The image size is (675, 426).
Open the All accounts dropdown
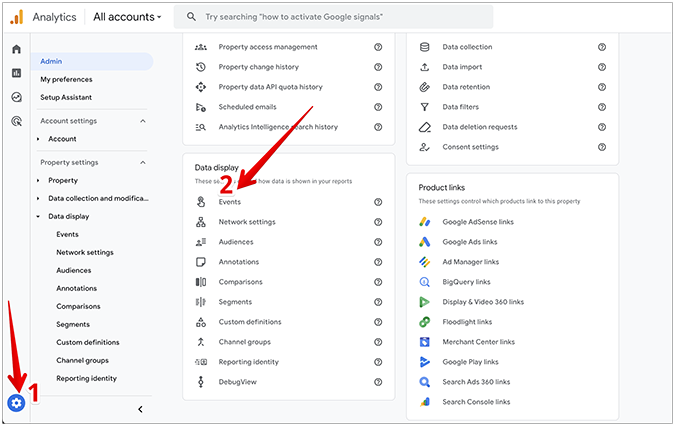pos(127,17)
